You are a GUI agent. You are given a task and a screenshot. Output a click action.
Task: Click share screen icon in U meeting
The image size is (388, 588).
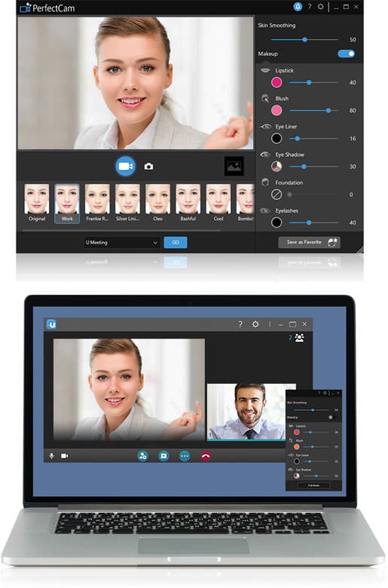coord(163,456)
